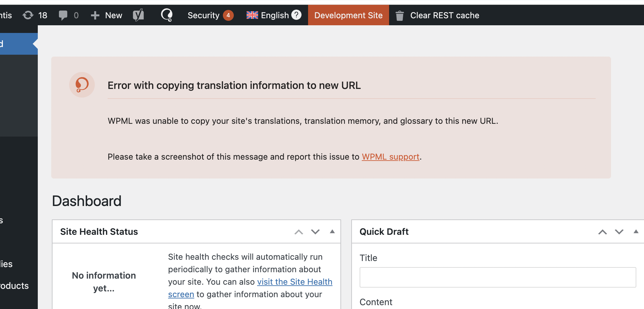Screen dimensions: 644x309
Task: Collapse the Site Health Status panel
Action: tap(332, 232)
